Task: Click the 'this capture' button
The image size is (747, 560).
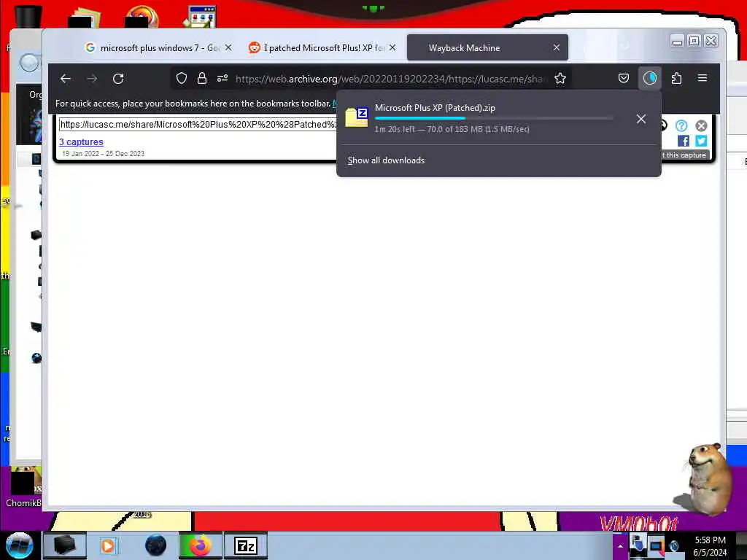Action: click(x=684, y=155)
